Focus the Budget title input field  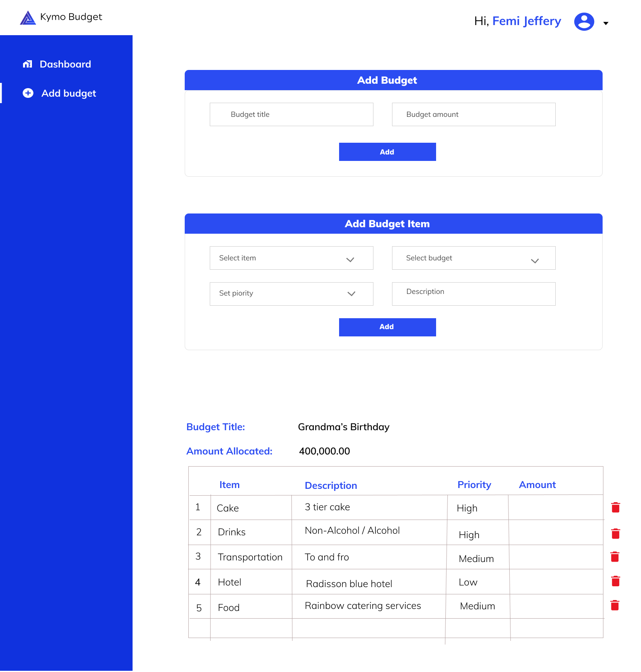pyautogui.click(x=291, y=114)
